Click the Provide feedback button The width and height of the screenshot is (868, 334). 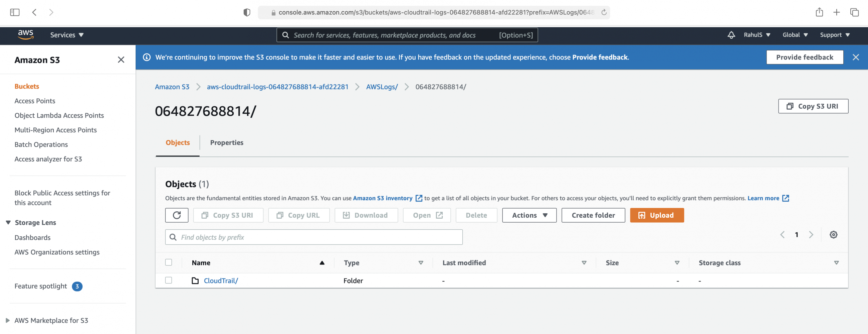tap(805, 57)
